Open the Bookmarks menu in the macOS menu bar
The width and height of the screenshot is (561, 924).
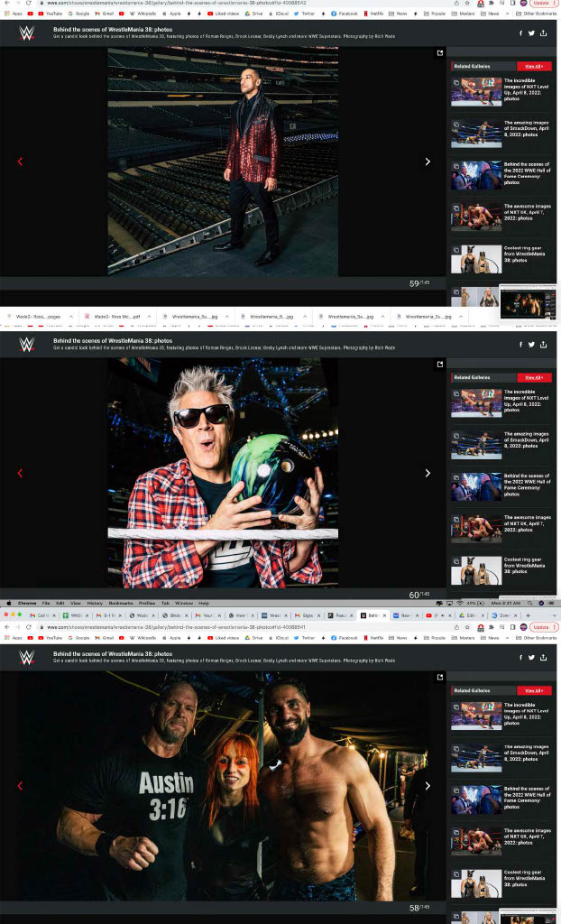(x=121, y=604)
